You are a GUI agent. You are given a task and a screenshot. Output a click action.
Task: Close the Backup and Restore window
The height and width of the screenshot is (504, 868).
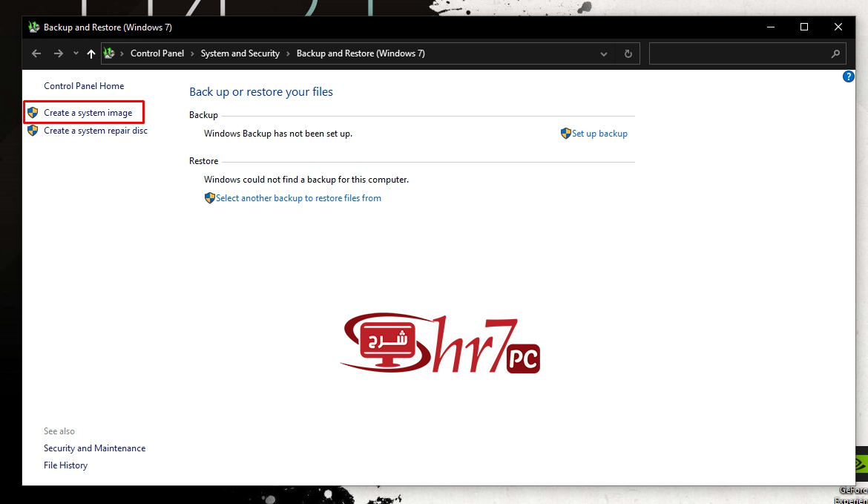(838, 27)
